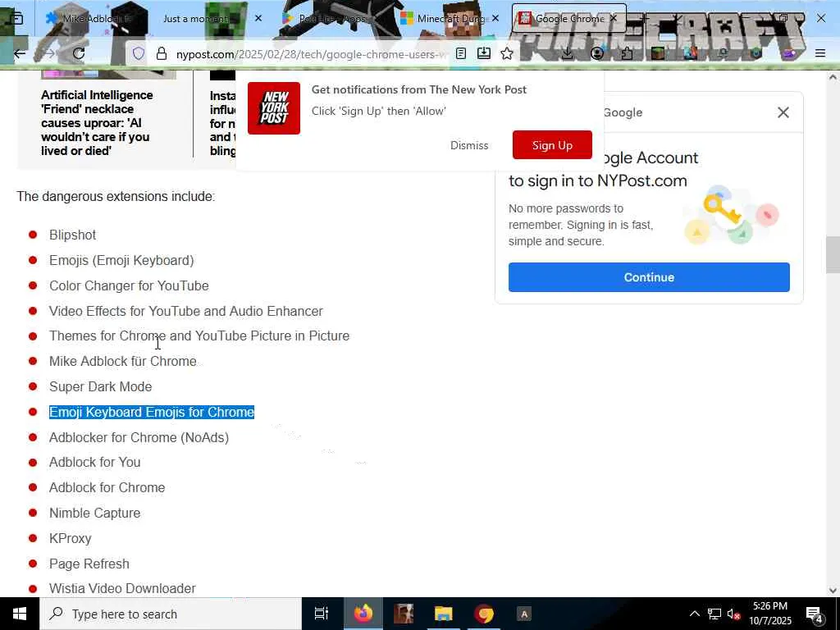Close the 'Just a moment' tab
This screenshot has width=840, height=630.
pos(258,19)
